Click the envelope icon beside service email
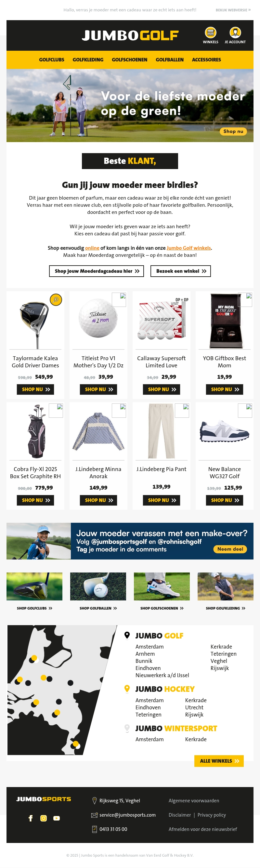The image size is (260, 868). tap(94, 815)
